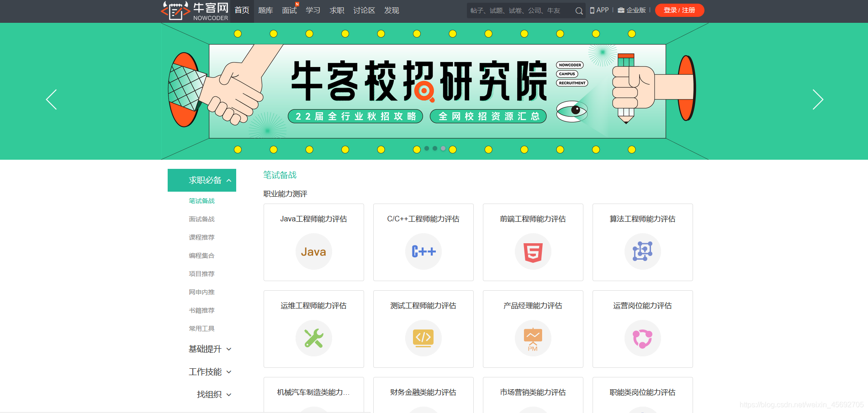868x413 pixels.
Task: Open the test engineer code icon
Action: point(423,338)
